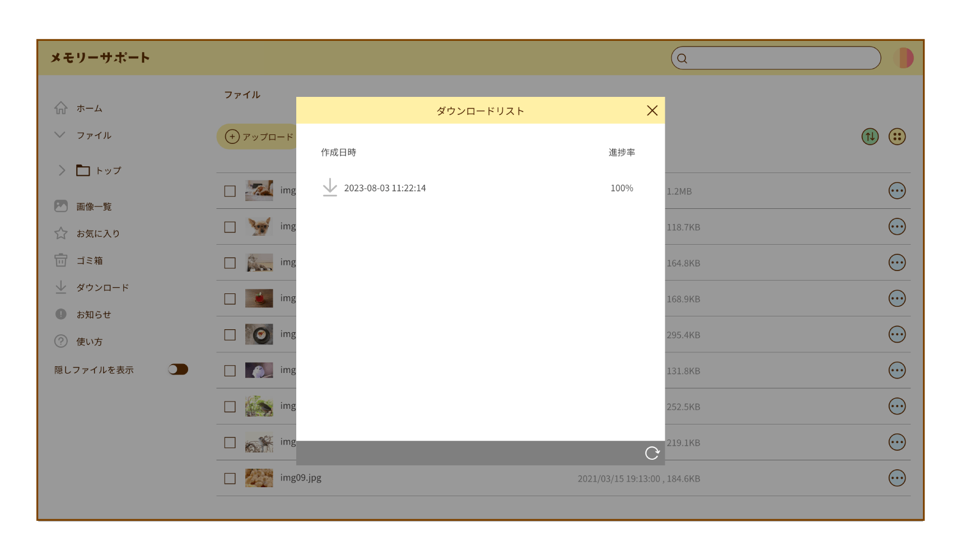
Task: Collapse the ファイル section chevron
Action: [60, 134]
